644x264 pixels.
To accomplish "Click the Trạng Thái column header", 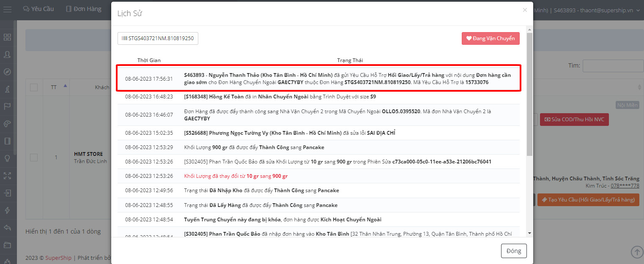I will tap(350, 60).
